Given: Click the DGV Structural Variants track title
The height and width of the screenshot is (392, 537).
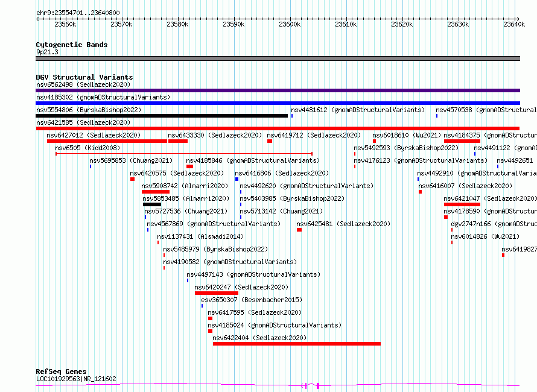Looking at the screenshot, I should 84,77.
